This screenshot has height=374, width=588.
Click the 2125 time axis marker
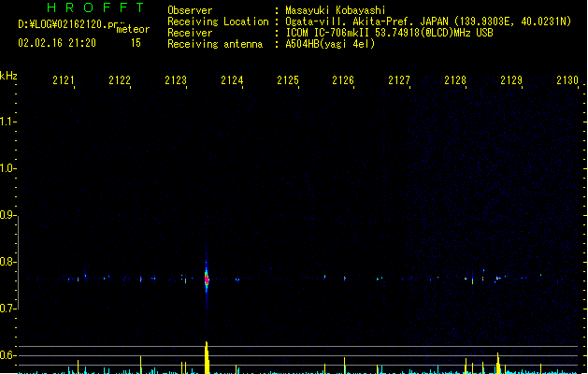tap(288, 80)
